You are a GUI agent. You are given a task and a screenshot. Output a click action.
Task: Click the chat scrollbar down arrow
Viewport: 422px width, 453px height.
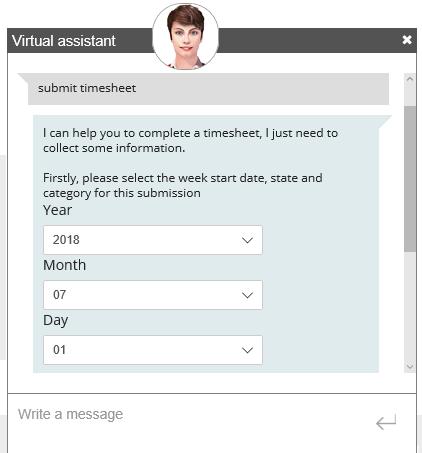click(x=410, y=366)
